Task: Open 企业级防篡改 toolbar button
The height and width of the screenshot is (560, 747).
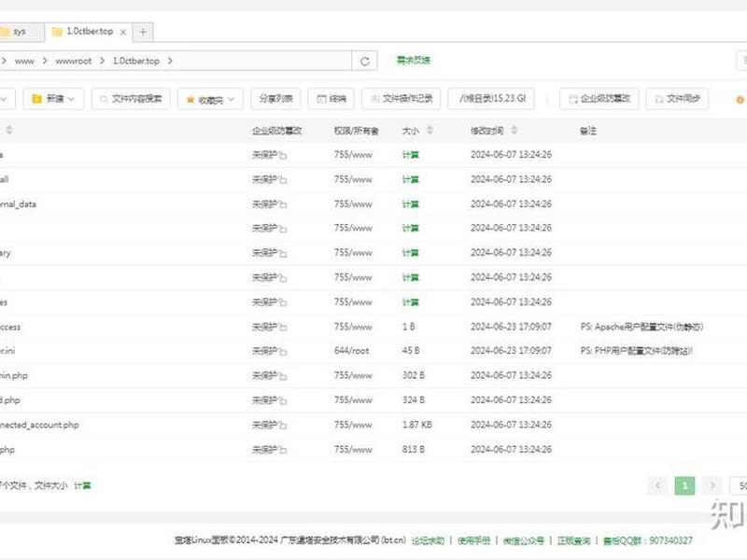Action: tap(599, 99)
